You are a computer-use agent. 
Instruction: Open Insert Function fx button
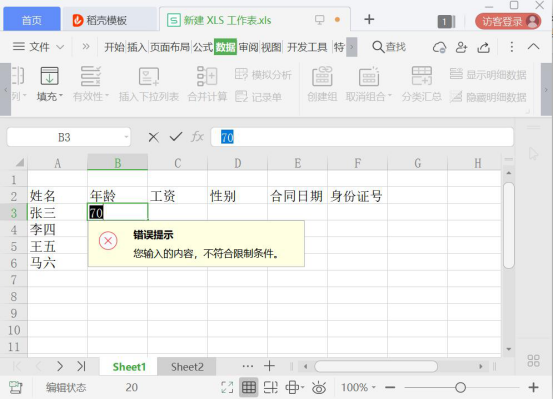(x=198, y=137)
